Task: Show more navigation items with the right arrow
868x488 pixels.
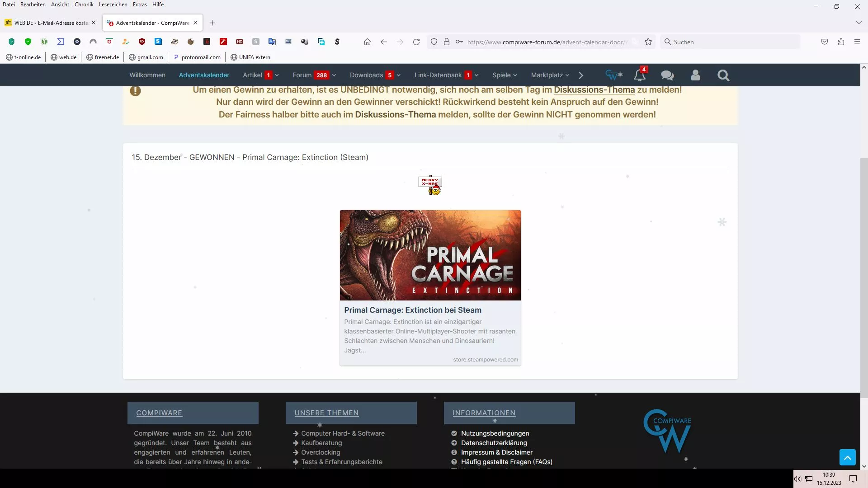Action: (581, 75)
